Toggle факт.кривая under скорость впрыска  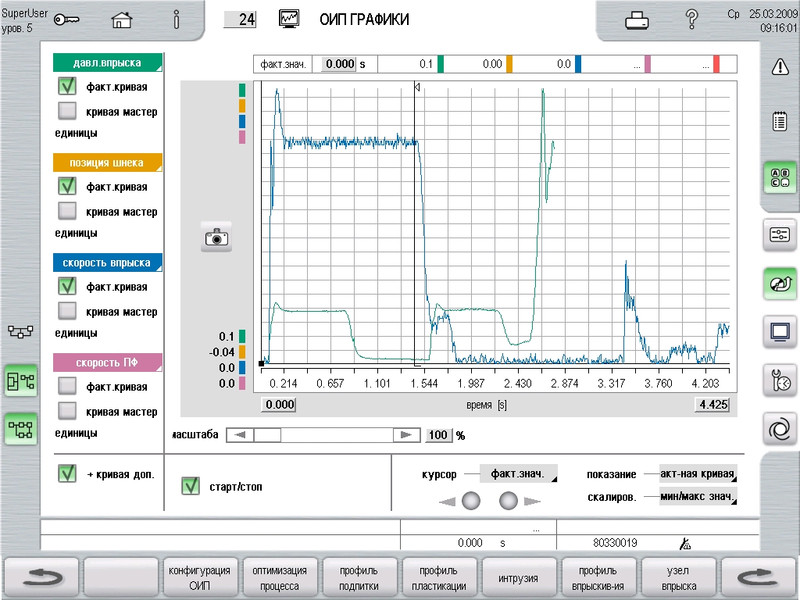pyautogui.click(x=67, y=286)
